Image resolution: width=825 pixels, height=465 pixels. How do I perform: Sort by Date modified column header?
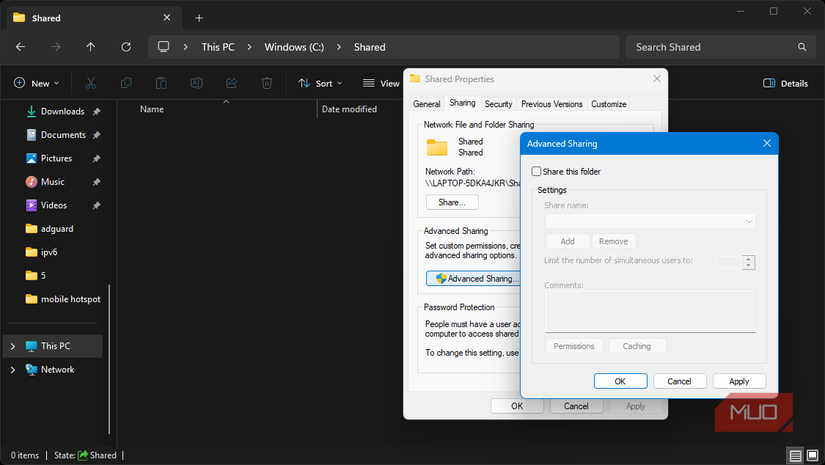[349, 109]
